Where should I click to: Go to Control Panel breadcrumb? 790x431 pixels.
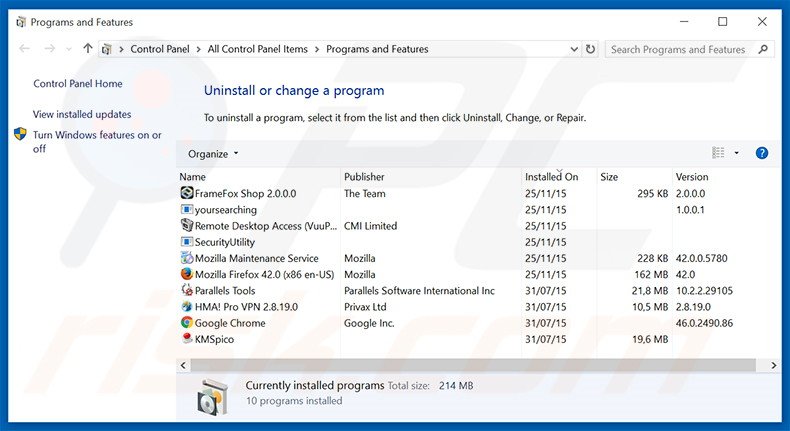click(x=160, y=49)
